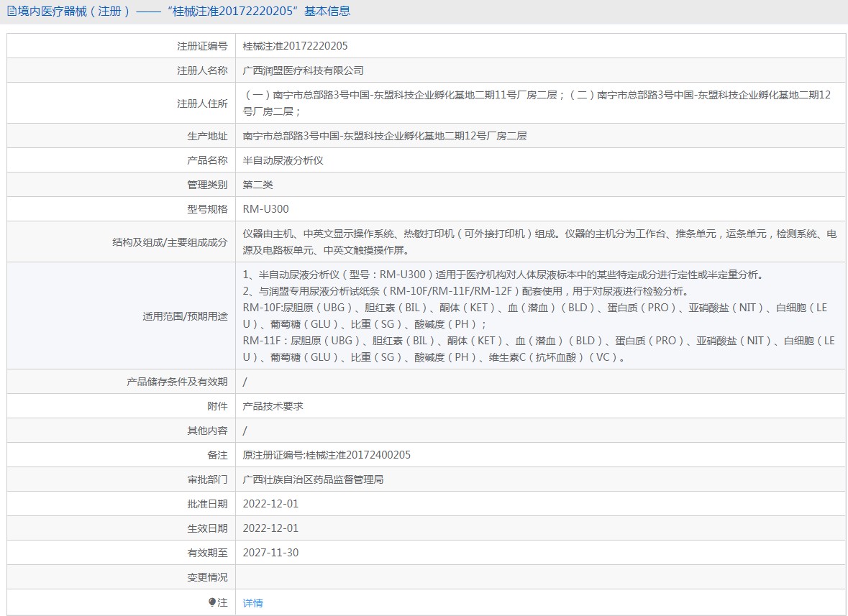Viewport: 848px width, 616px height.
Task: Click the 产品储存条件及有效期 label
Action: tap(178, 382)
